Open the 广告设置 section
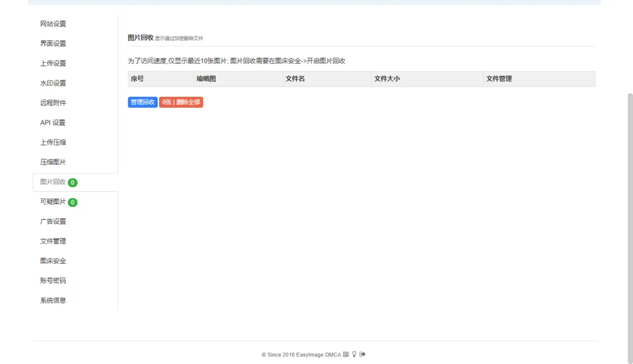The image size is (633, 364). pos(52,222)
